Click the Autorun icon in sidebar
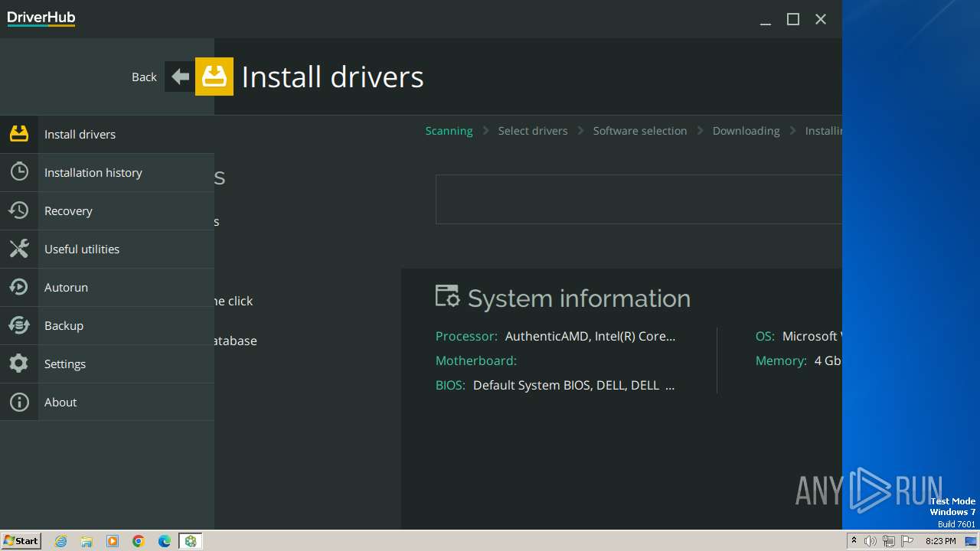This screenshot has width=980, height=551. 19,287
